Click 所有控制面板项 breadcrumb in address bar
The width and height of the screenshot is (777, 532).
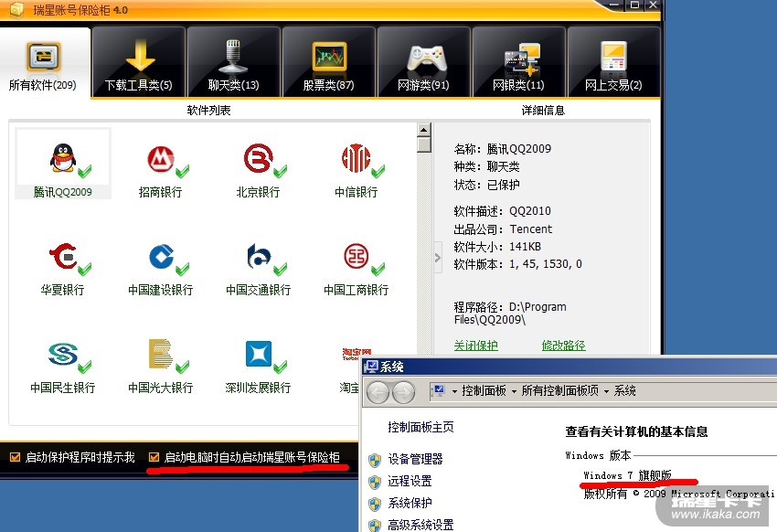coord(560,391)
